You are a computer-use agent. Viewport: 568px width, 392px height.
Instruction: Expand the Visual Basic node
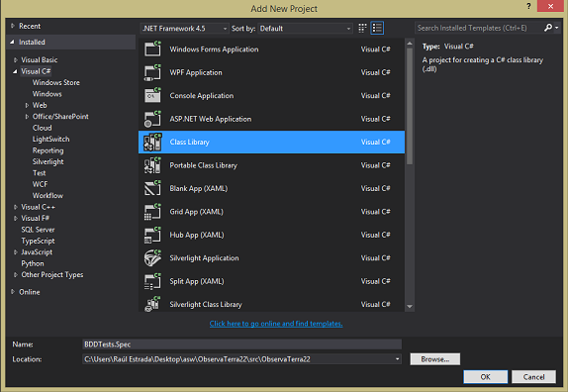point(16,59)
